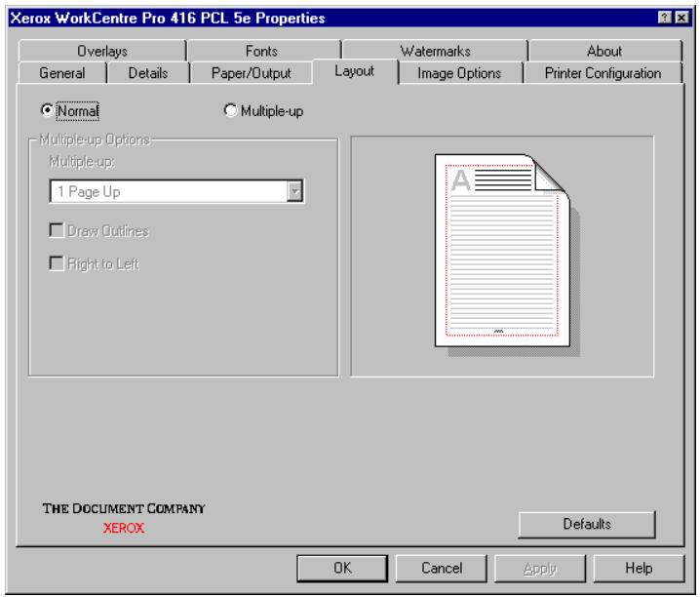
Task: Open the About tab
Action: [x=604, y=51]
